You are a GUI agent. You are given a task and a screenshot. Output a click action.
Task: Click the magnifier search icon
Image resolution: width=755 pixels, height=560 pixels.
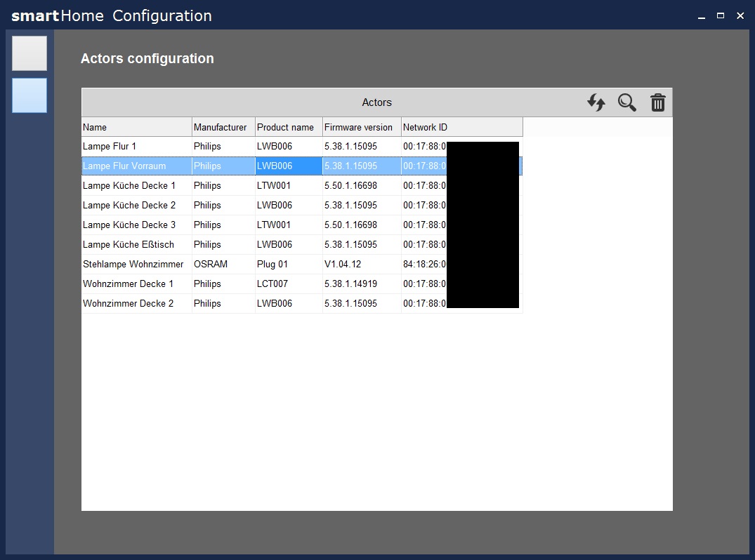point(626,102)
